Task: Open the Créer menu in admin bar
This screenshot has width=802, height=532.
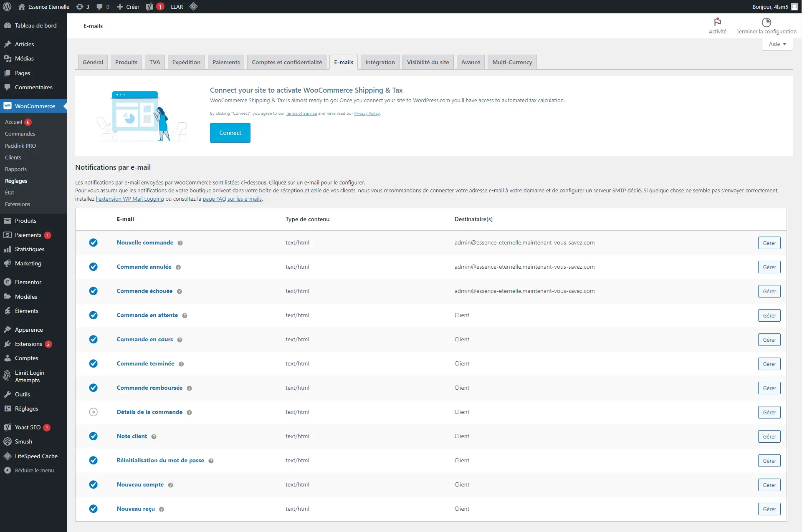Action: click(x=128, y=7)
